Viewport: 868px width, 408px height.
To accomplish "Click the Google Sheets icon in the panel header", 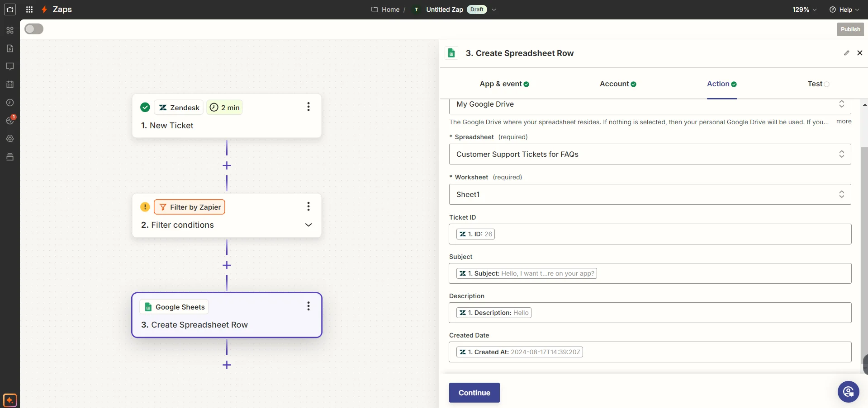I will click(451, 53).
